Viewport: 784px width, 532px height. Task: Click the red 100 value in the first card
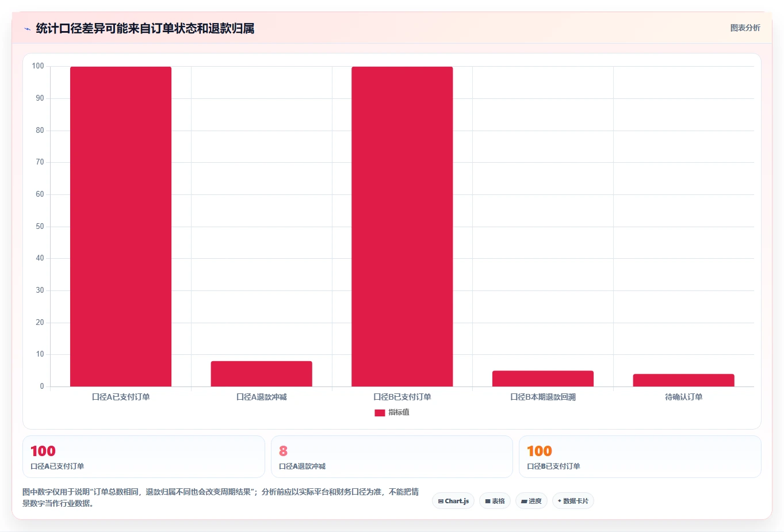pyautogui.click(x=43, y=451)
